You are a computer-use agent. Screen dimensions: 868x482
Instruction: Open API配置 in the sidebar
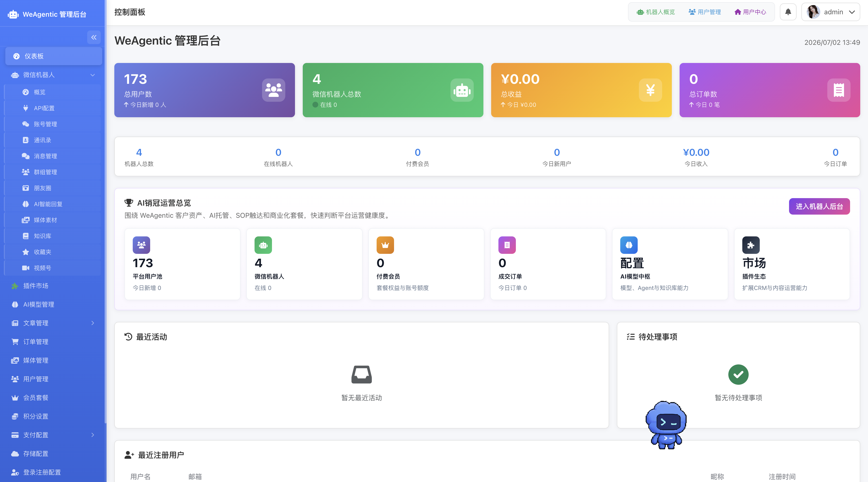(52, 108)
